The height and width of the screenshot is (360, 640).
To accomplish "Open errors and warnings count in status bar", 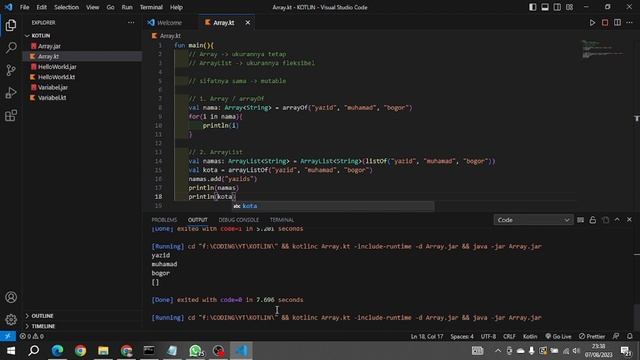I will 32,336.
